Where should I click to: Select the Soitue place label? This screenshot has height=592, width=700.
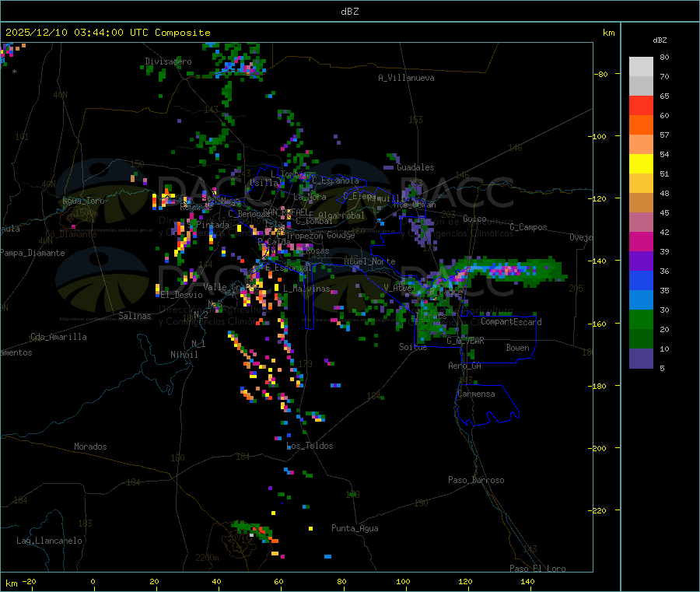413,347
